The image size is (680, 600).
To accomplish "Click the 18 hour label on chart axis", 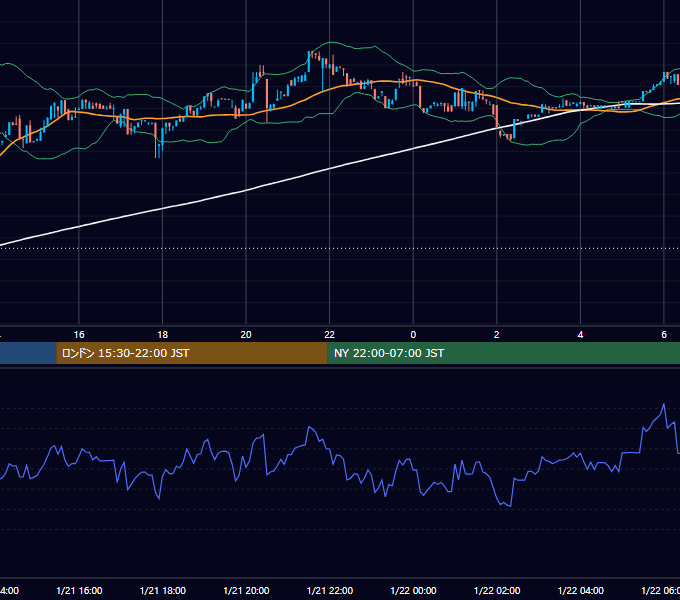I will (163, 335).
